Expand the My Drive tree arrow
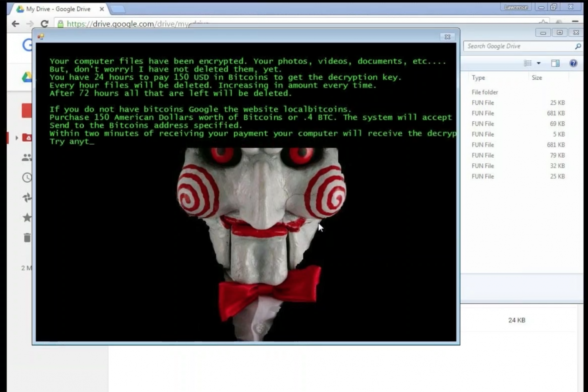Viewport: 588px width, 392px height. (17, 138)
